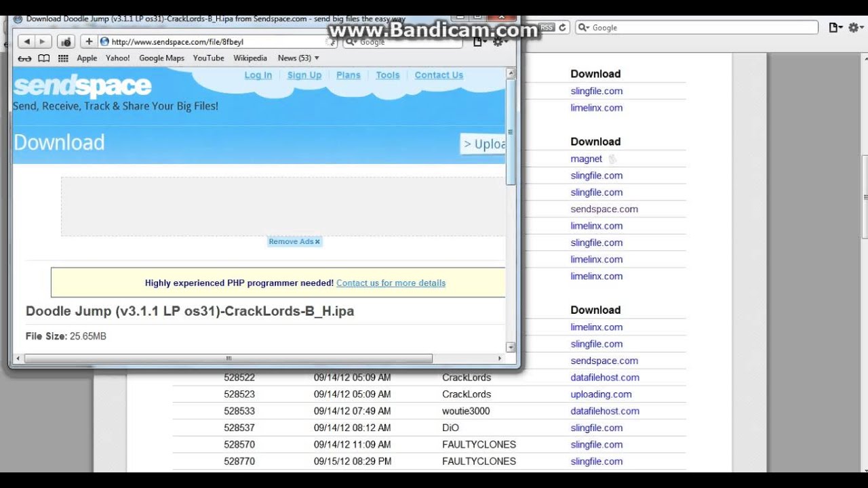Select the Doodle Jump .ipa file name

coord(190,311)
